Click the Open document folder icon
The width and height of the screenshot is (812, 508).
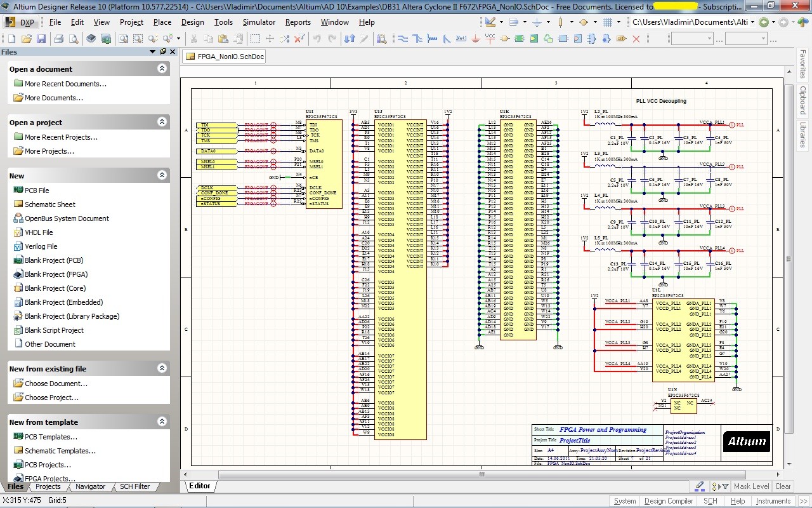point(27,39)
